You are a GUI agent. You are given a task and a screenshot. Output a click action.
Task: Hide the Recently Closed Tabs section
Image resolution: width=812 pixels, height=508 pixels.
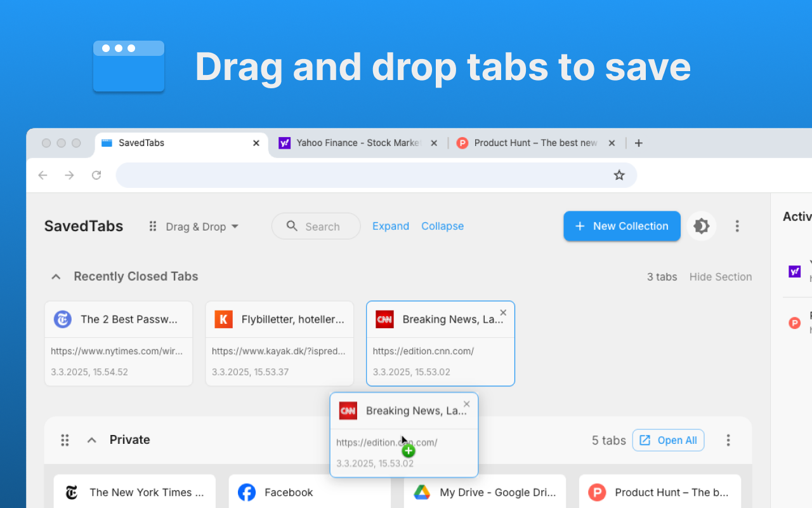click(721, 277)
